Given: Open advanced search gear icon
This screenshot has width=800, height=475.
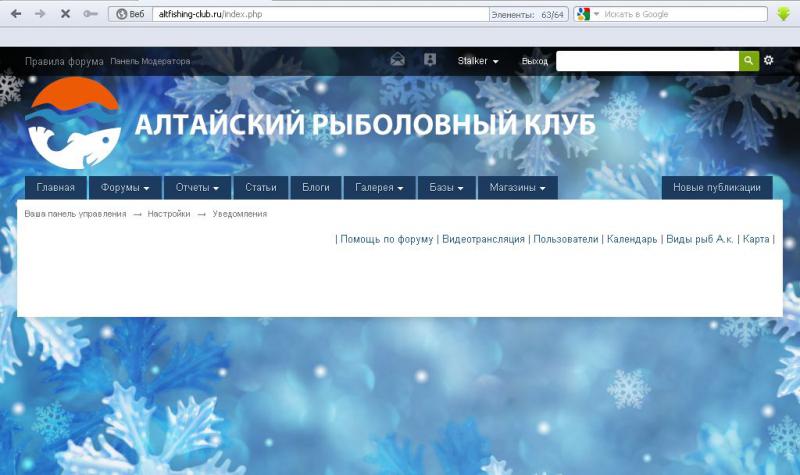Looking at the screenshot, I should [x=769, y=61].
